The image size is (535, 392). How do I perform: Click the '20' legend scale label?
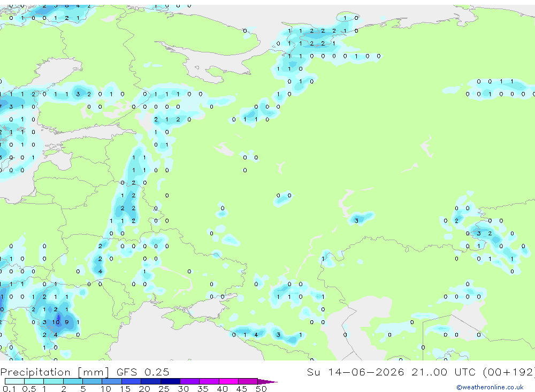point(144,389)
